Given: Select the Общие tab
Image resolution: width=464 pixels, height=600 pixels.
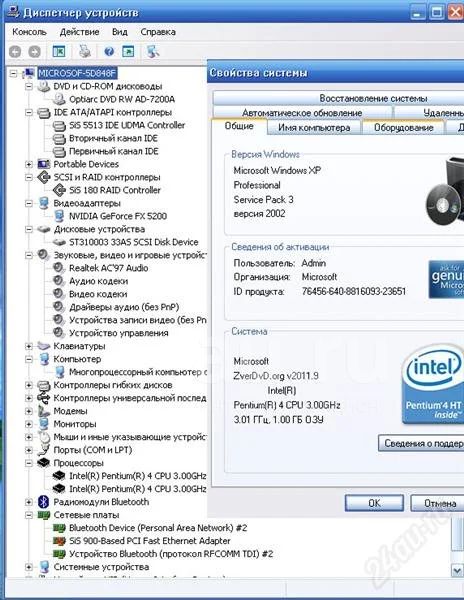Looking at the screenshot, I should [x=239, y=126].
